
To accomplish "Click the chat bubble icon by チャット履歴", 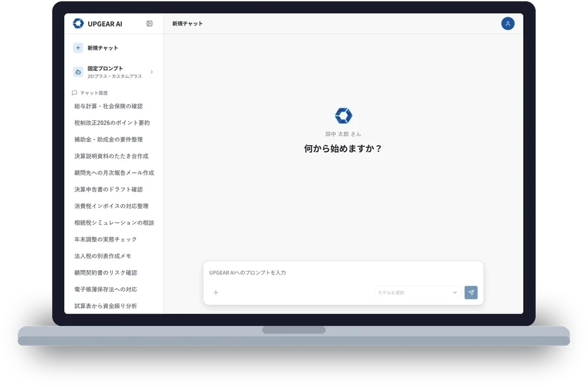I will point(74,93).
